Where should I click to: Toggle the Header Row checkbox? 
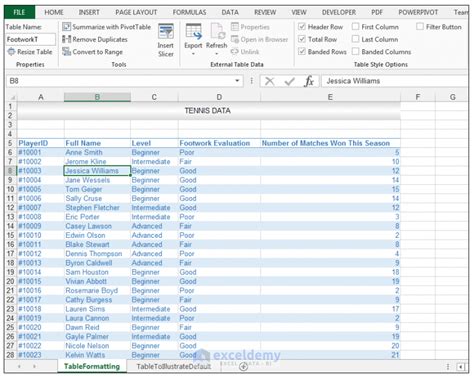pos(302,27)
